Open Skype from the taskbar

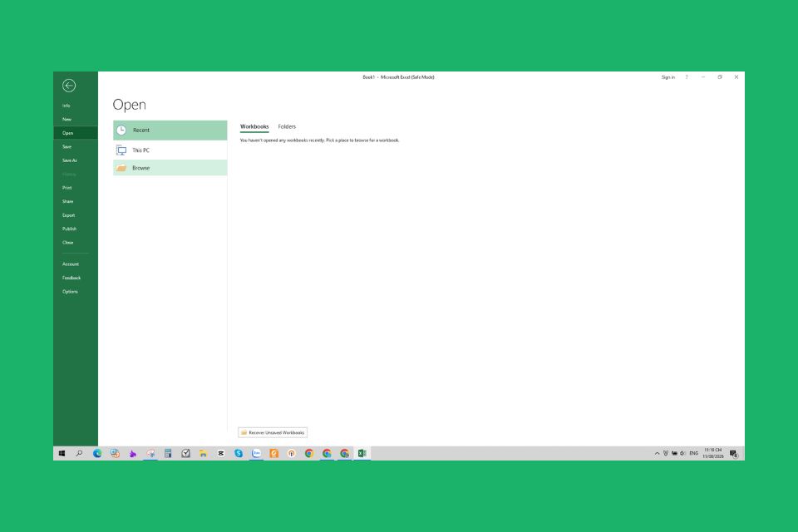click(239, 454)
